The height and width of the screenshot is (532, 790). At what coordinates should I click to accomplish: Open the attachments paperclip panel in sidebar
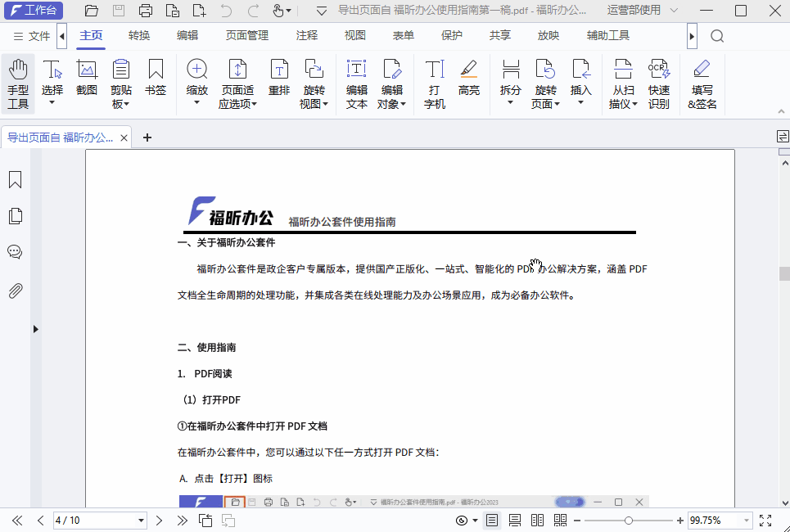[x=15, y=291]
